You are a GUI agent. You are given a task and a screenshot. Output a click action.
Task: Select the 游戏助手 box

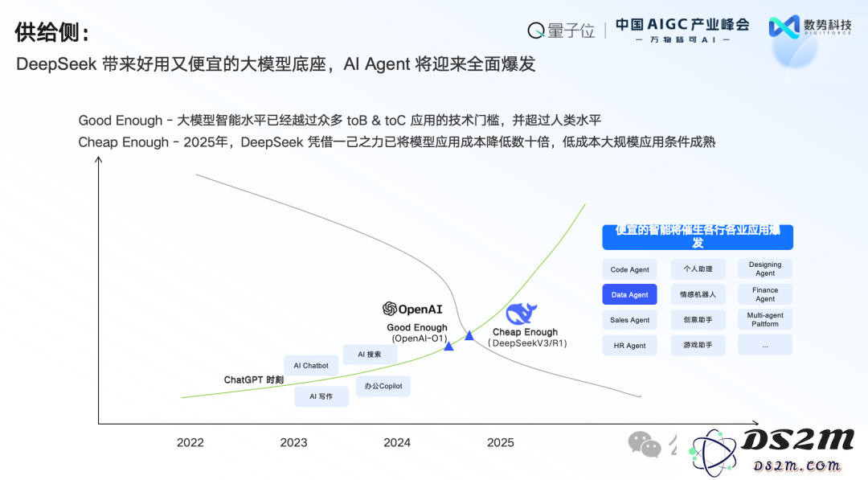coord(698,345)
